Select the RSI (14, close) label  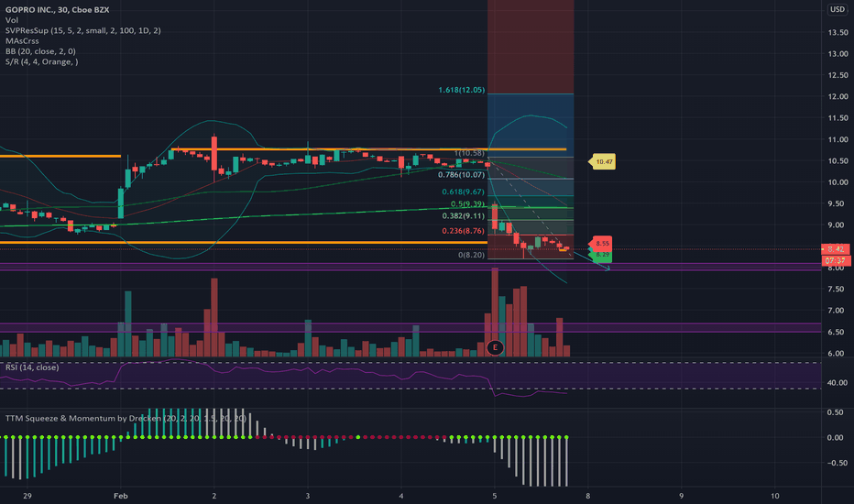(x=32, y=367)
